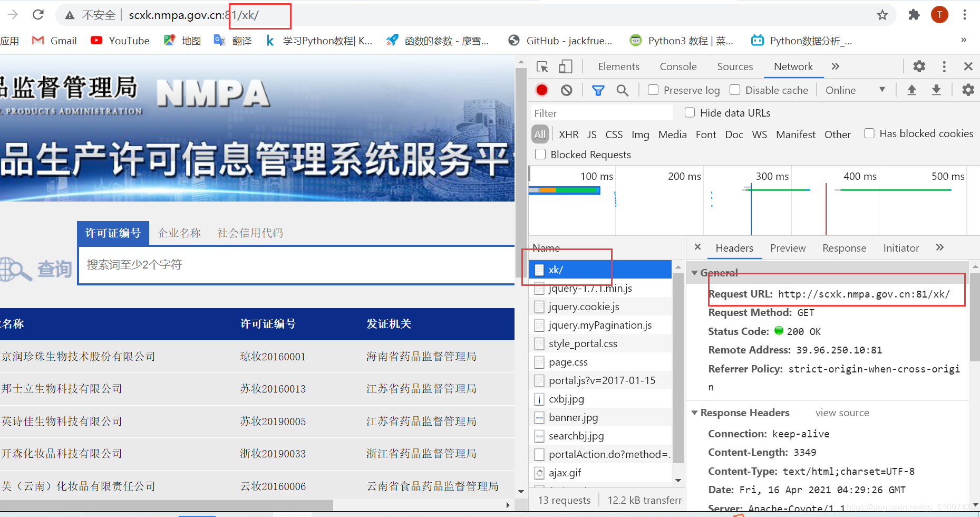Image resolution: width=980 pixels, height=517 pixels.
Task: Toggle the device toolbar icon
Action: point(566,66)
